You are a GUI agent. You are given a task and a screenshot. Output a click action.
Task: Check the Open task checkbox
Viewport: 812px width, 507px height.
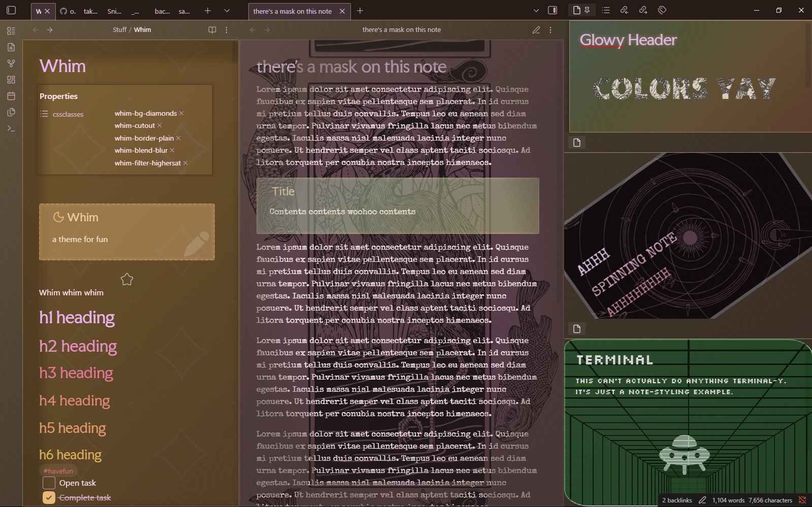[49, 483]
